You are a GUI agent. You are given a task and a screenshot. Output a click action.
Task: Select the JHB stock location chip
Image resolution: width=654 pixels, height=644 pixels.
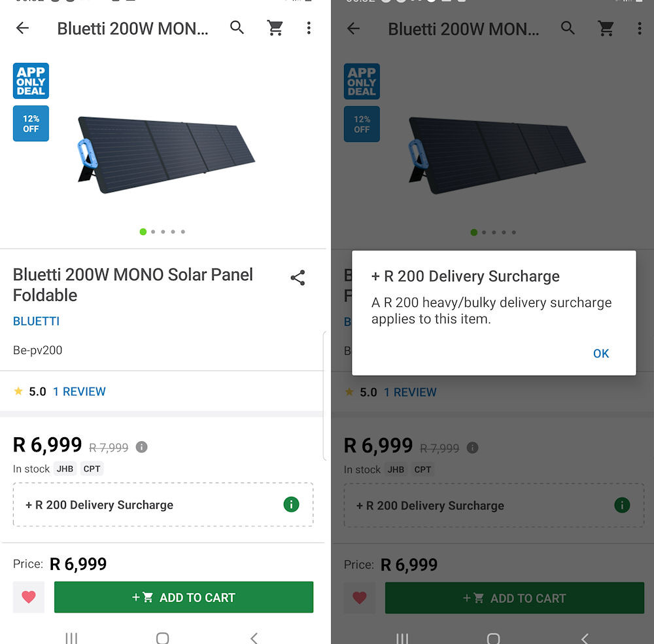65,469
